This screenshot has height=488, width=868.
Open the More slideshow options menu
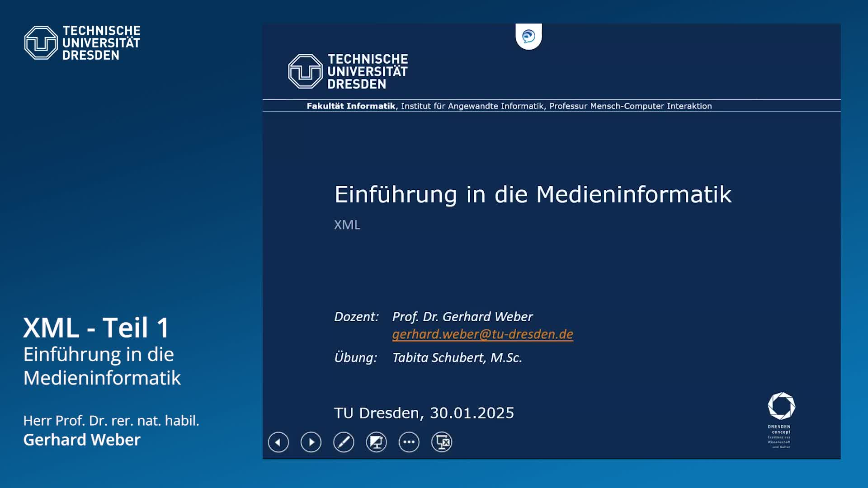(409, 442)
